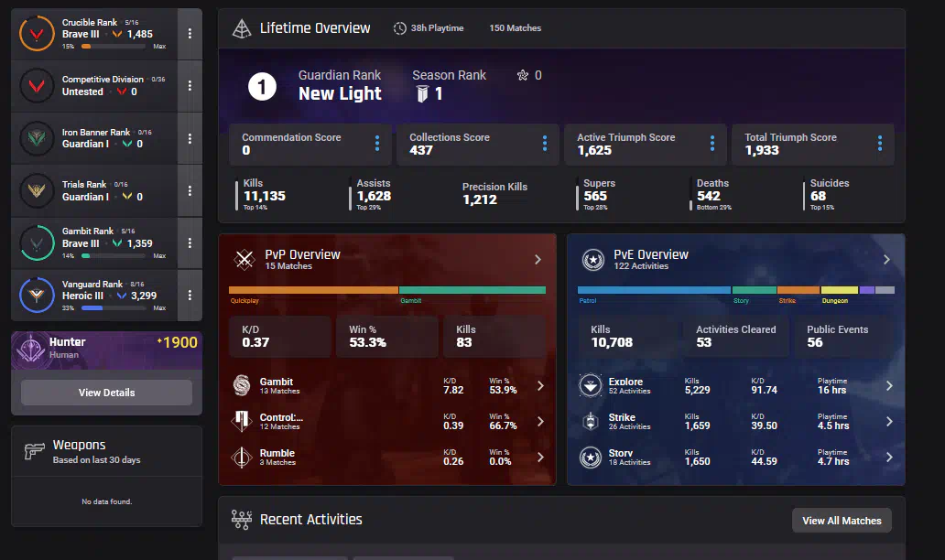Click the PvP Win % stat card
945x560 pixels.
[387, 337]
